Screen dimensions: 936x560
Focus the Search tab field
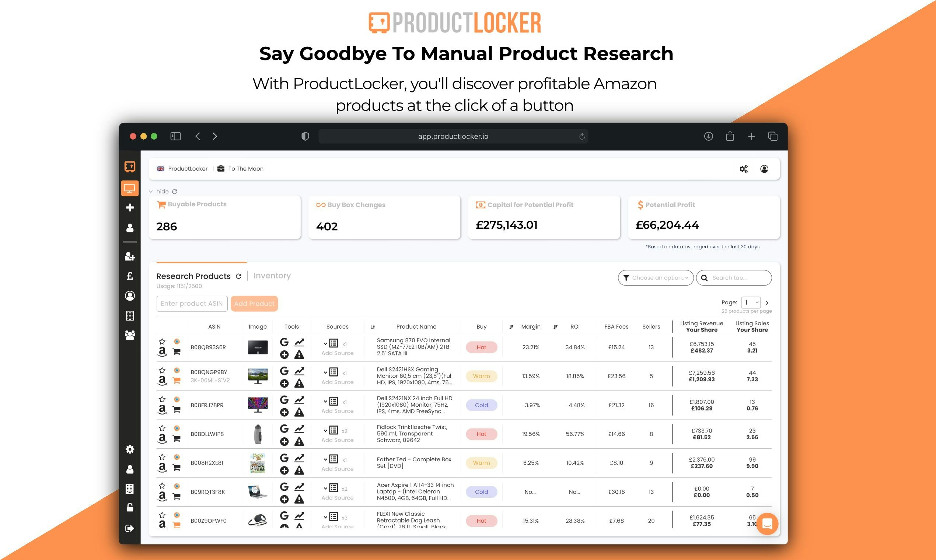734,278
